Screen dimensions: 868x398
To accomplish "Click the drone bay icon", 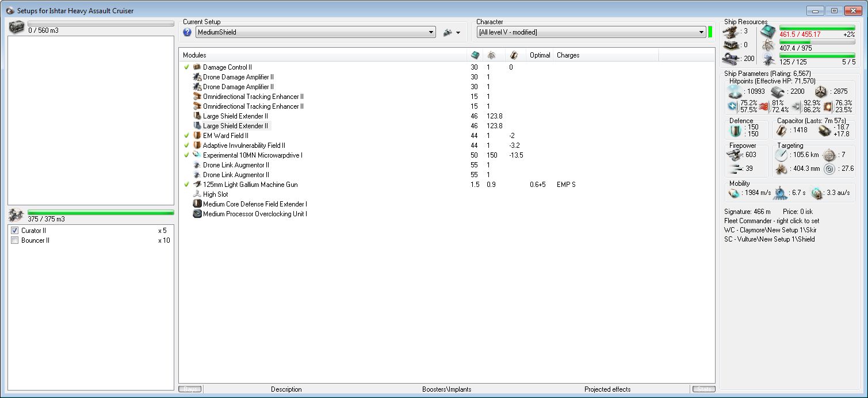I will 17,216.
